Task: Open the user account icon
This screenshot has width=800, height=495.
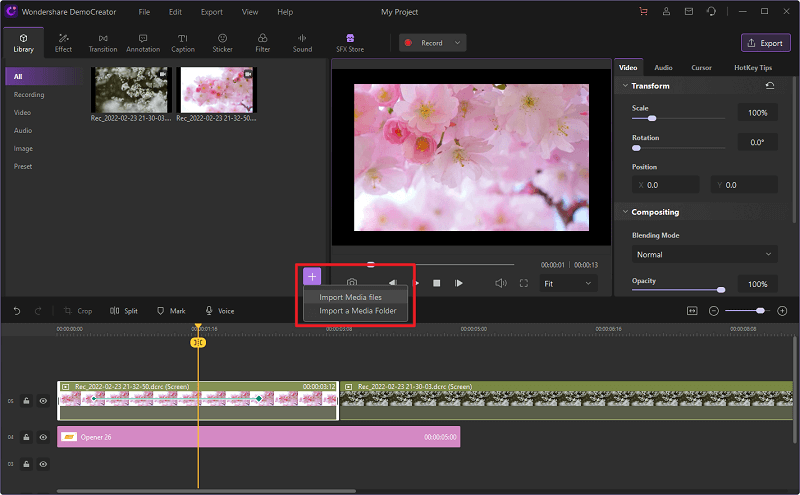Action: pos(666,11)
